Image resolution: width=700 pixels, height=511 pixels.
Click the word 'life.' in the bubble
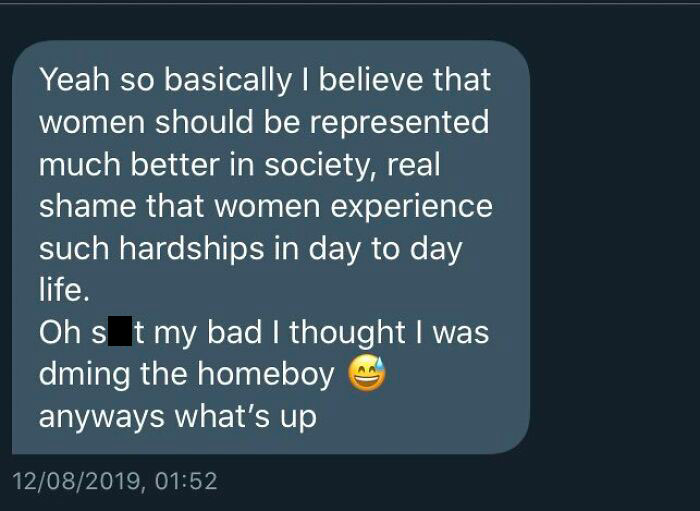click(64, 289)
